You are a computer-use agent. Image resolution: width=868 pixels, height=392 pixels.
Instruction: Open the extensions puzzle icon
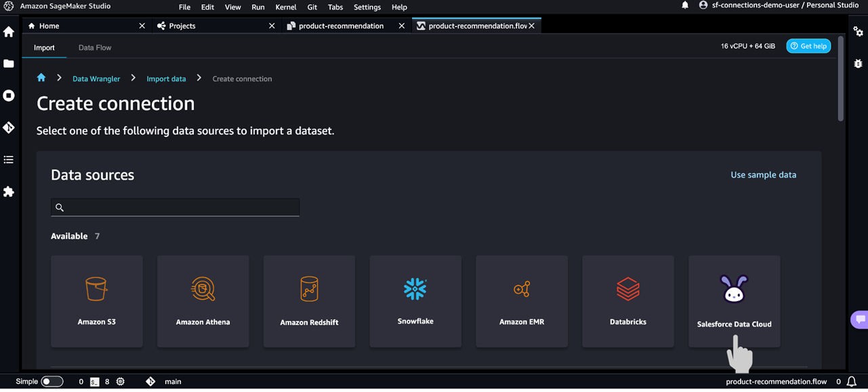pyautogui.click(x=9, y=192)
